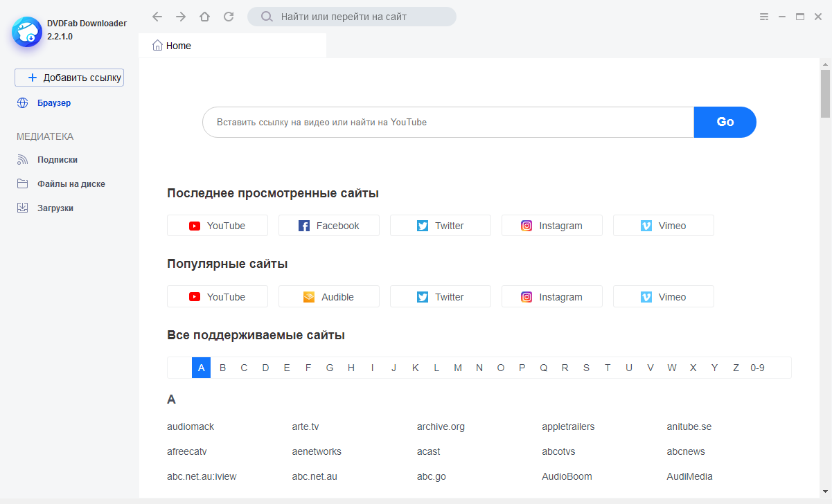Open the abcotvs site link

pyautogui.click(x=558, y=451)
